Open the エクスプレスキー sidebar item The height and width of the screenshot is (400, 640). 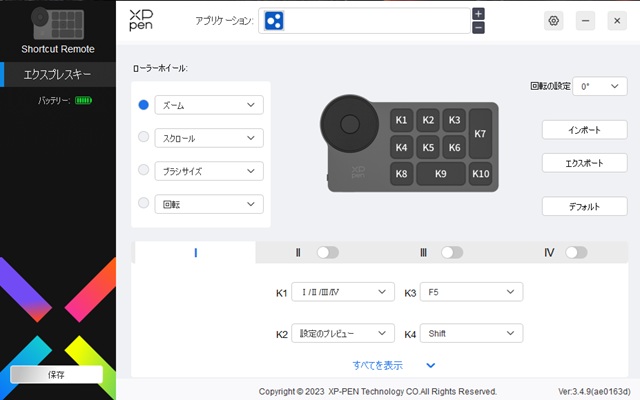[x=59, y=74]
